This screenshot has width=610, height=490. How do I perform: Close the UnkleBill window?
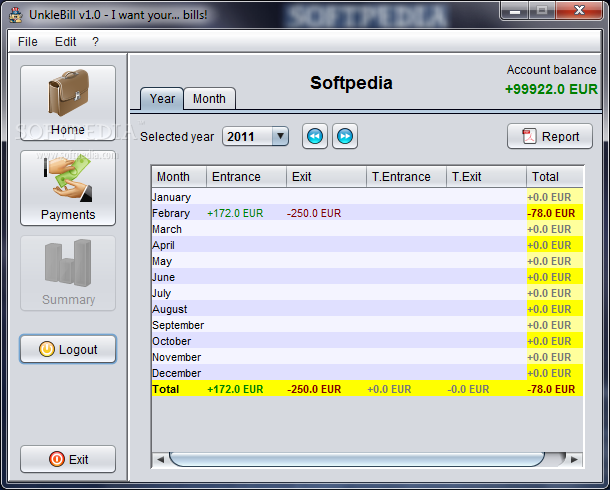coord(579,10)
